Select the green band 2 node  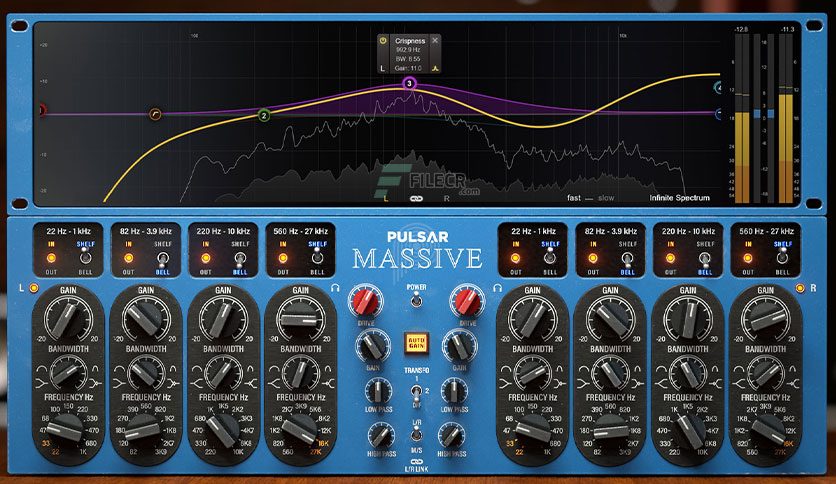263,115
